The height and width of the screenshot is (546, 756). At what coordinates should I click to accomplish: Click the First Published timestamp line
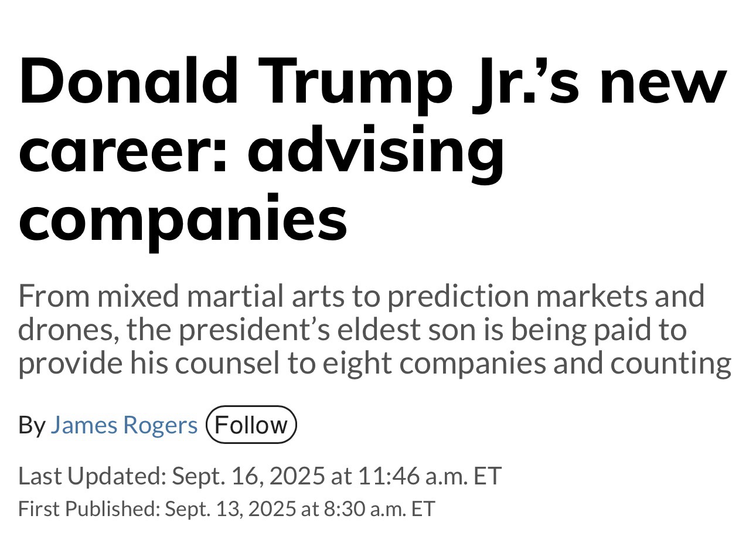(226, 508)
